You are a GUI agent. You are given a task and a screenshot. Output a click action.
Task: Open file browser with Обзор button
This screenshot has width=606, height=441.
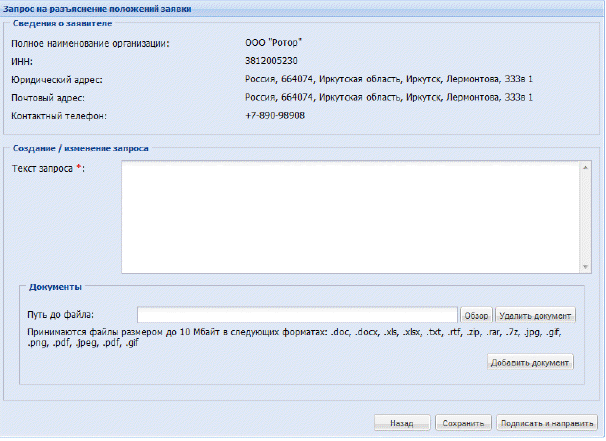tap(476, 315)
